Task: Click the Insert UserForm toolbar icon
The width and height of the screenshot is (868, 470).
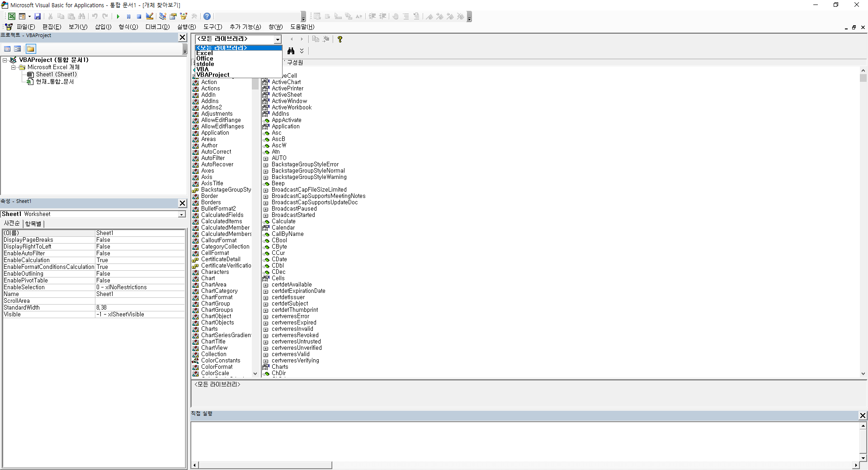Action: (22, 16)
